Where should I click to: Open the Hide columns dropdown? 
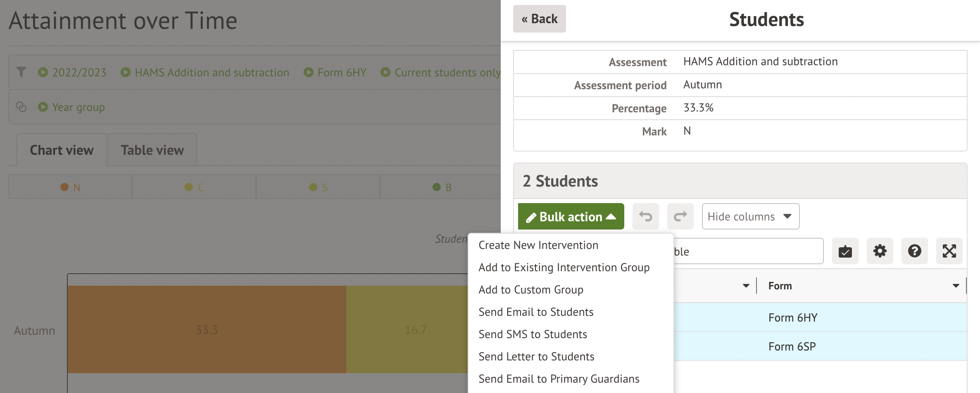pos(750,216)
